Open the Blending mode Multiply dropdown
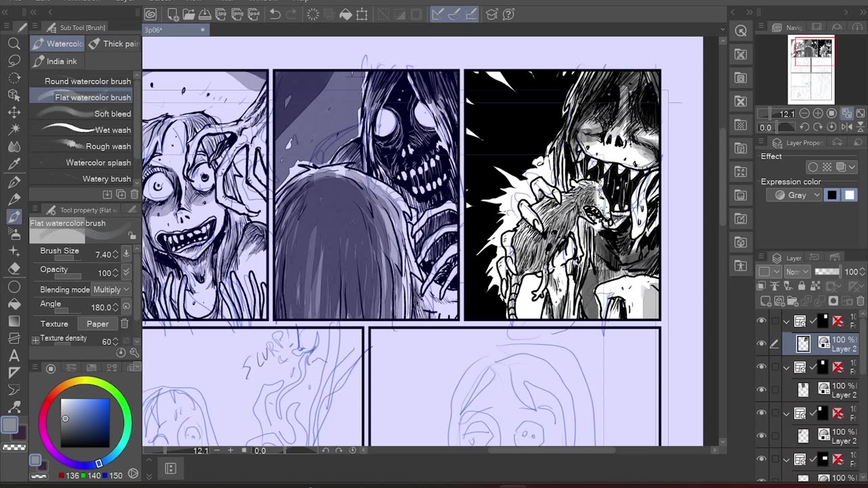This screenshot has width=868, height=488. [112, 289]
